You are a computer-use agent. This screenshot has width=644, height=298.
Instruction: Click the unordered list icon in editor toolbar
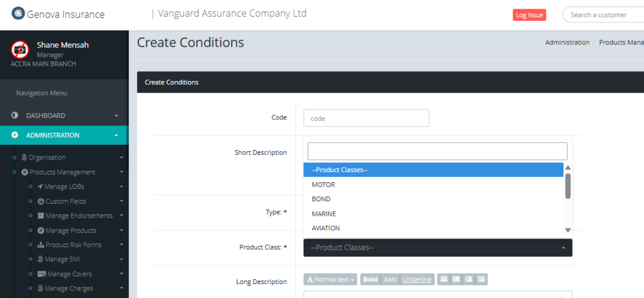point(443,279)
